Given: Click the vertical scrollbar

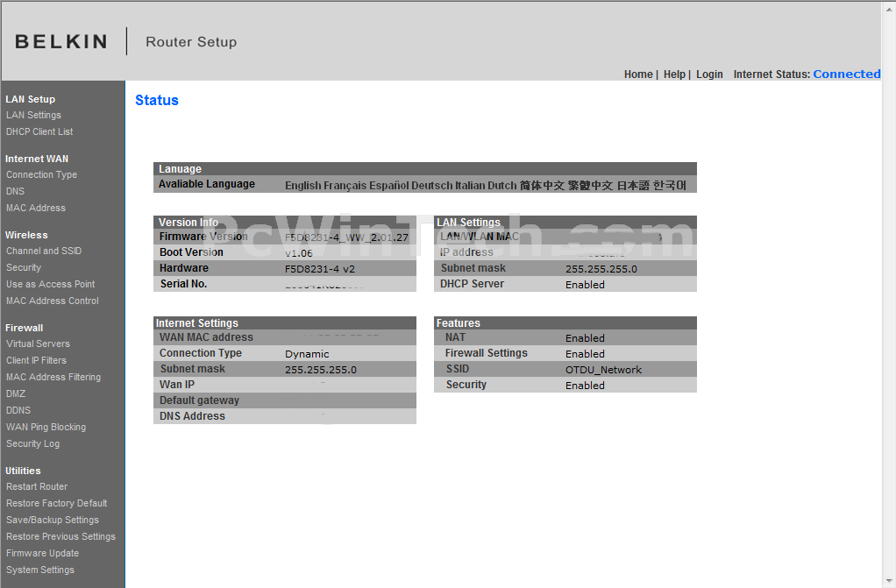Looking at the screenshot, I should click(x=889, y=294).
